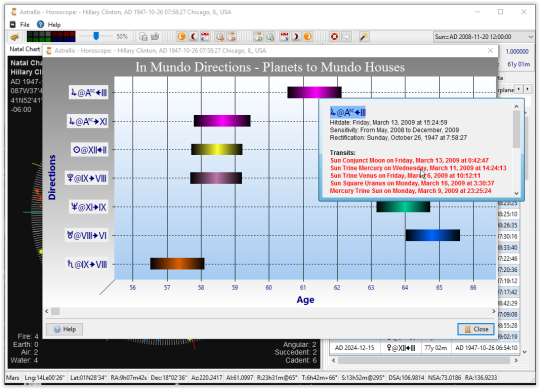
Task: Click the '61y 01m' age value
Action: [x=518, y=64]
